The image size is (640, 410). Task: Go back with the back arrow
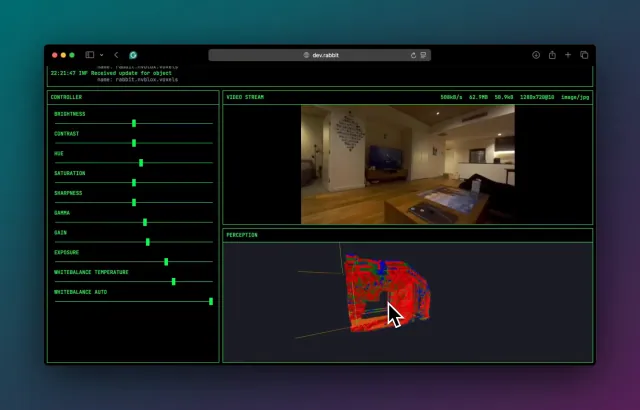point(116,55)
